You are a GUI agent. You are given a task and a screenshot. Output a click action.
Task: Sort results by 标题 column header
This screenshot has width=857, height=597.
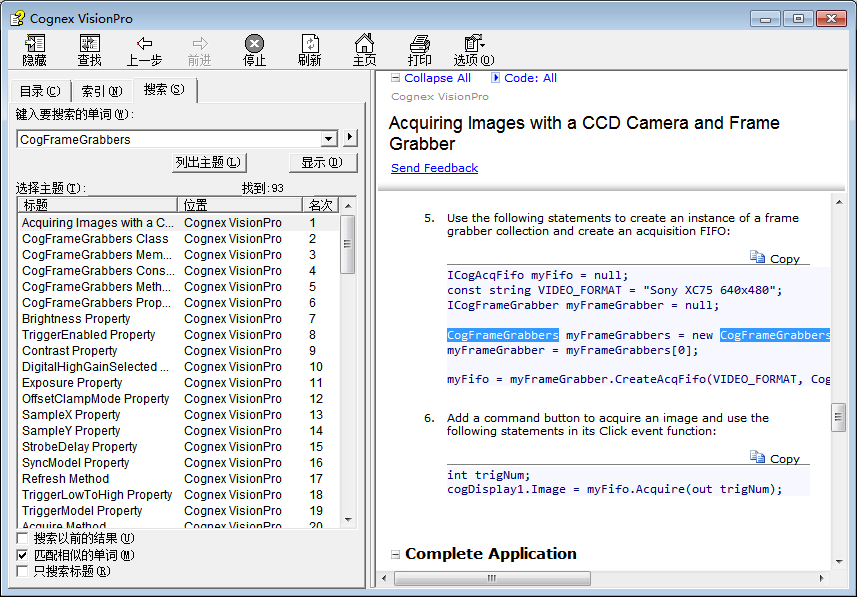click(98, 205)
